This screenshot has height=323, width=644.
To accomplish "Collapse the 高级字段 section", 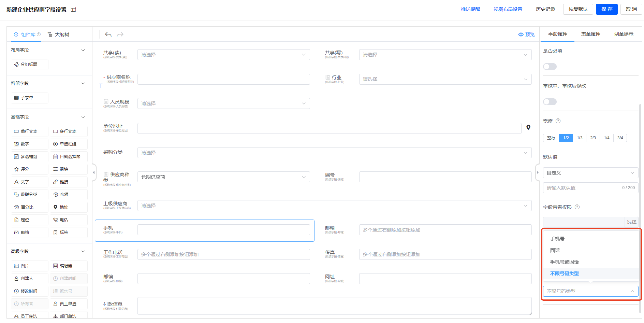I will point(83,252).
